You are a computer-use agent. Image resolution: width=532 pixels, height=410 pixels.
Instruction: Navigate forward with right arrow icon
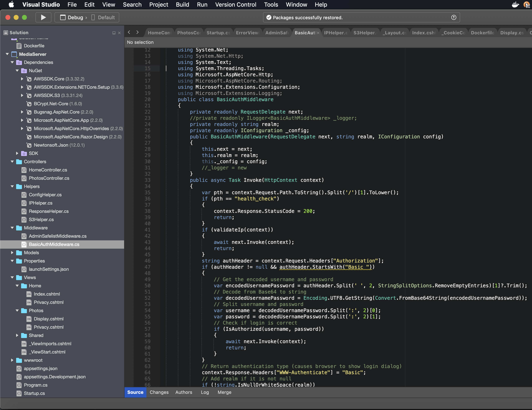137,32
